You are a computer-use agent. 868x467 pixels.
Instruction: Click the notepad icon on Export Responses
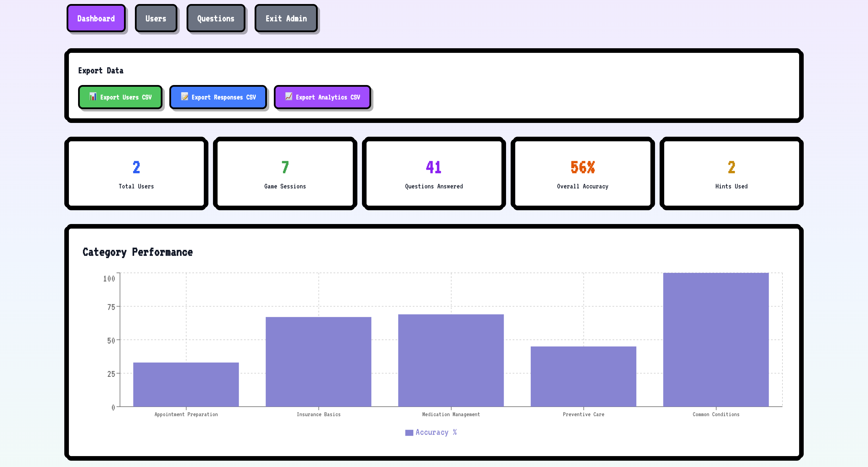point(184,97)
